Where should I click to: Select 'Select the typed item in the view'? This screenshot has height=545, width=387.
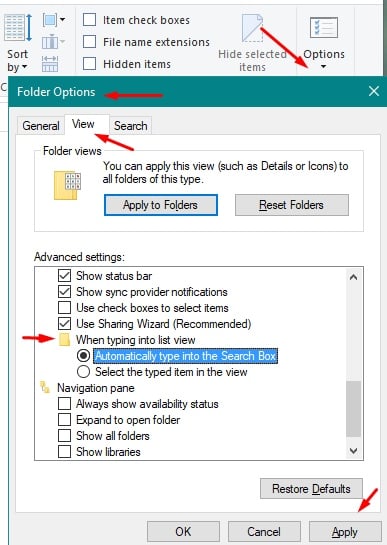tap(83, 372)
